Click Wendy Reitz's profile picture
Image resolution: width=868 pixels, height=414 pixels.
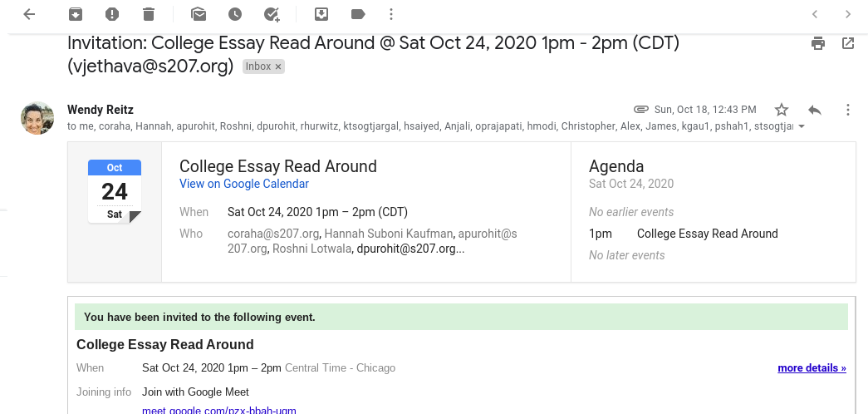click(37, 118)
